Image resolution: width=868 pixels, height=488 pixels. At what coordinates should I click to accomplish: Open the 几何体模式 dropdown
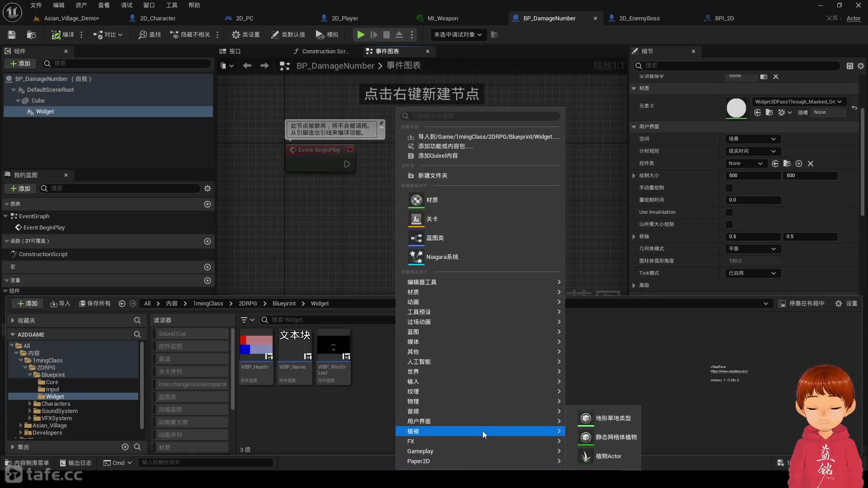[x=753, y=249]
